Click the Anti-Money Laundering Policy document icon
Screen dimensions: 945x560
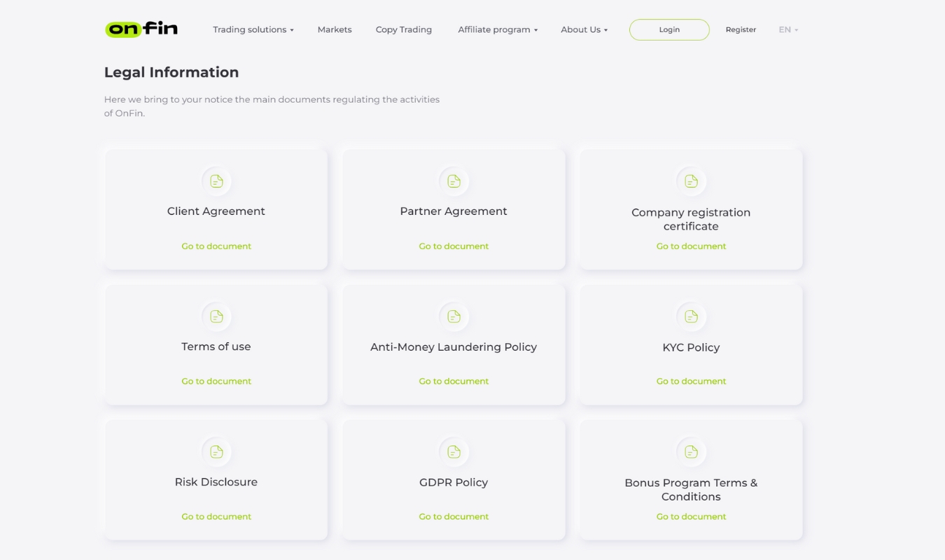pos(454,316)
